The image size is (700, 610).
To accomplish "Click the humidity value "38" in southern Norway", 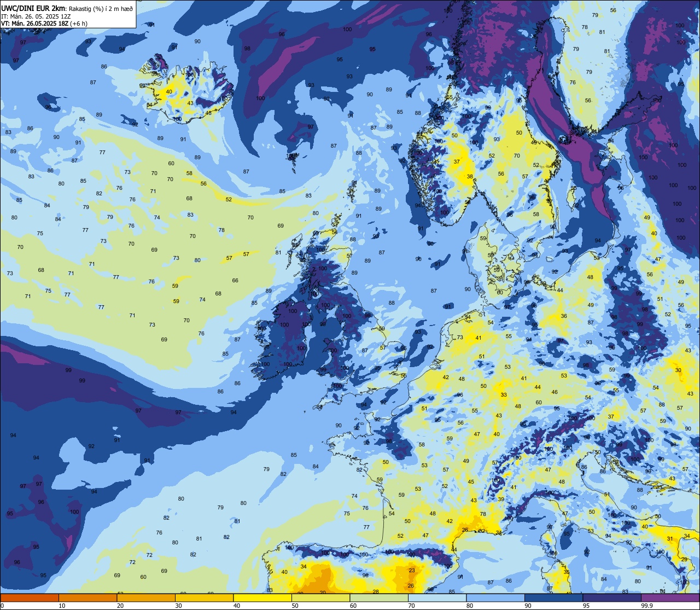I will tap(469, 177).
